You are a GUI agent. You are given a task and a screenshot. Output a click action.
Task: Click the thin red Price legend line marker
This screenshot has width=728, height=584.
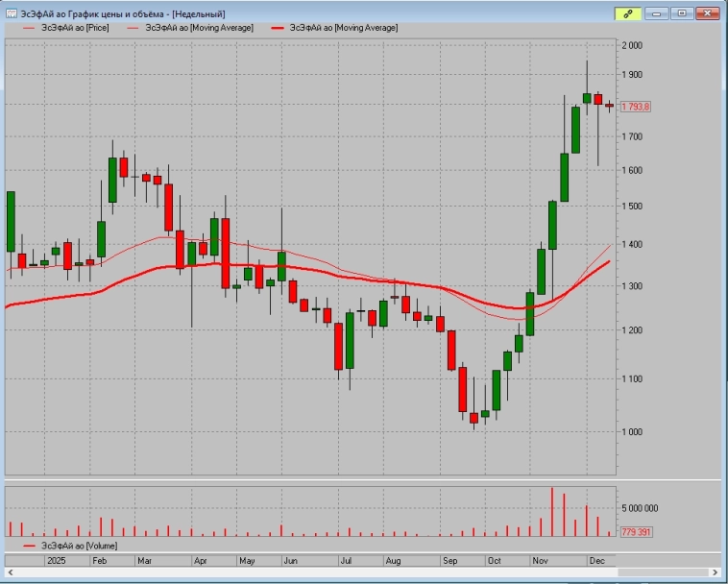coord(27,28)
